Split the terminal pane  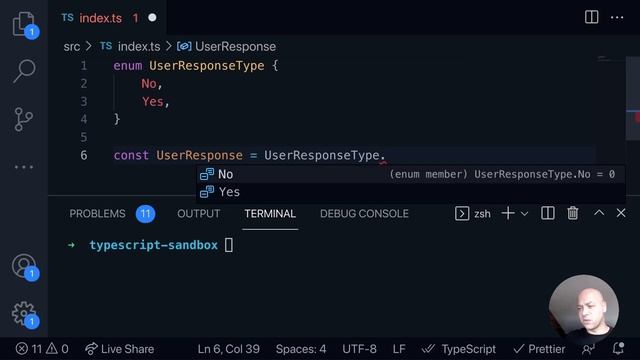547,213
